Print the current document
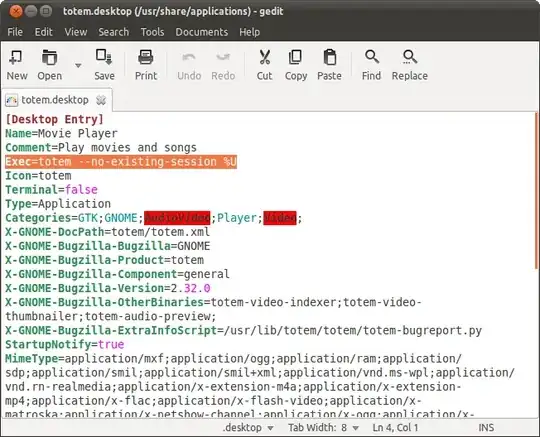This screenshot has height=437, width=540. [146, 65]
